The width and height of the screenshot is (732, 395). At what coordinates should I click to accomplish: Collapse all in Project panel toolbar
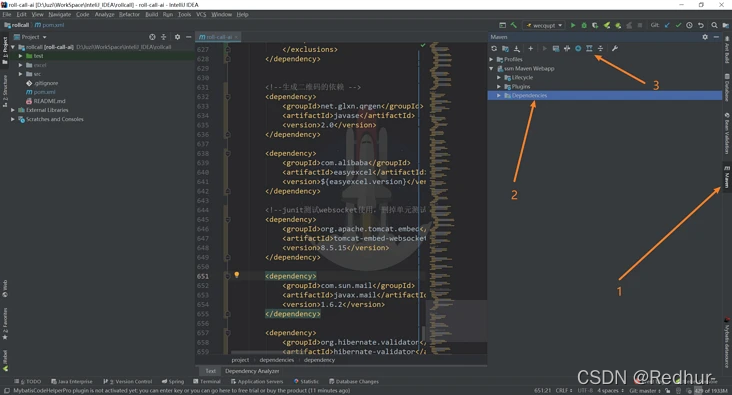[x=163, y=37]
